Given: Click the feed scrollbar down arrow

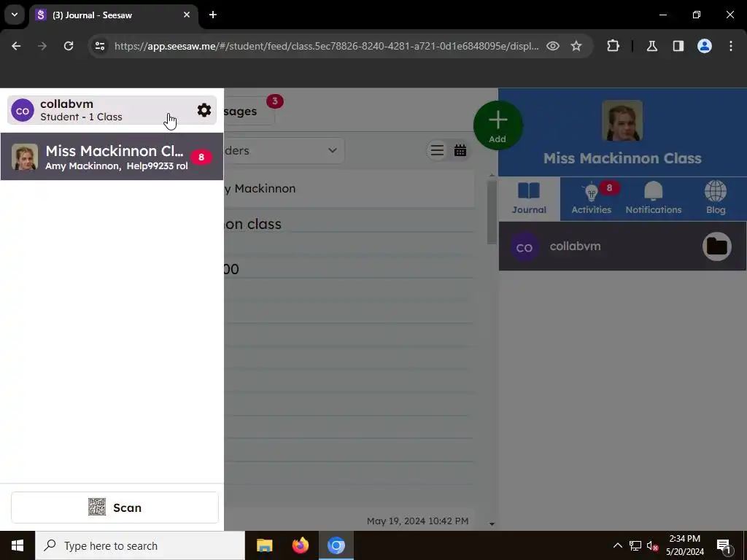Looking at the screenshot, I should [492, 524].
